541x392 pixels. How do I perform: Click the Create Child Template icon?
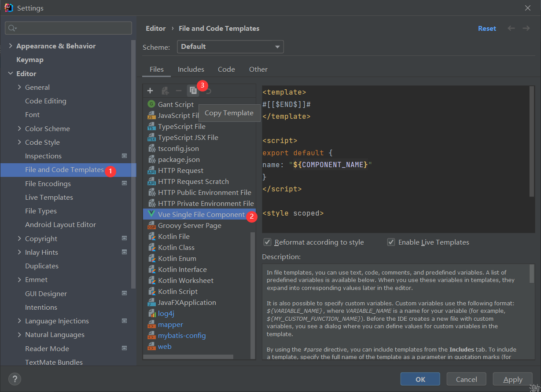click(x=165, y=91)
